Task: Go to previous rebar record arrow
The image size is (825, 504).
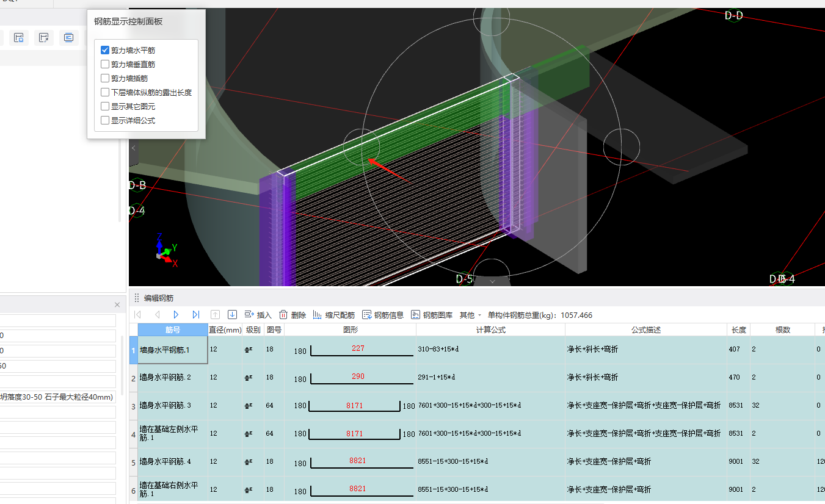Action: coord(157,315)
